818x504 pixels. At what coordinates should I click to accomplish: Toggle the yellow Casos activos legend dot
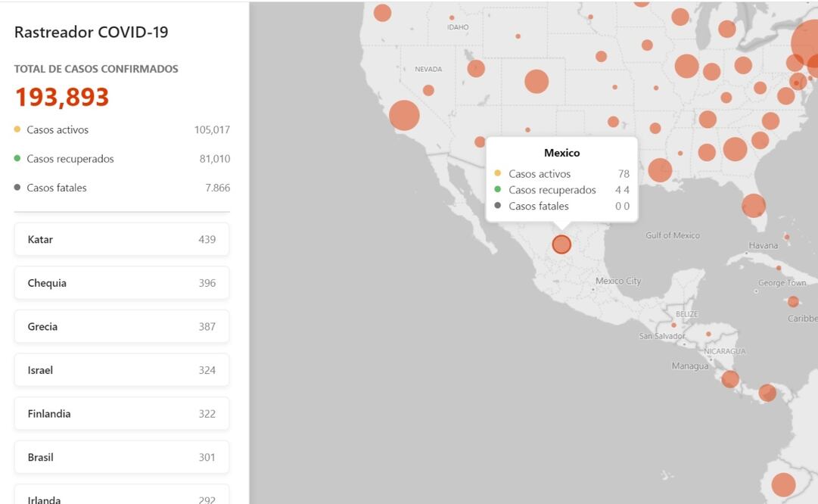pos(17,129)
